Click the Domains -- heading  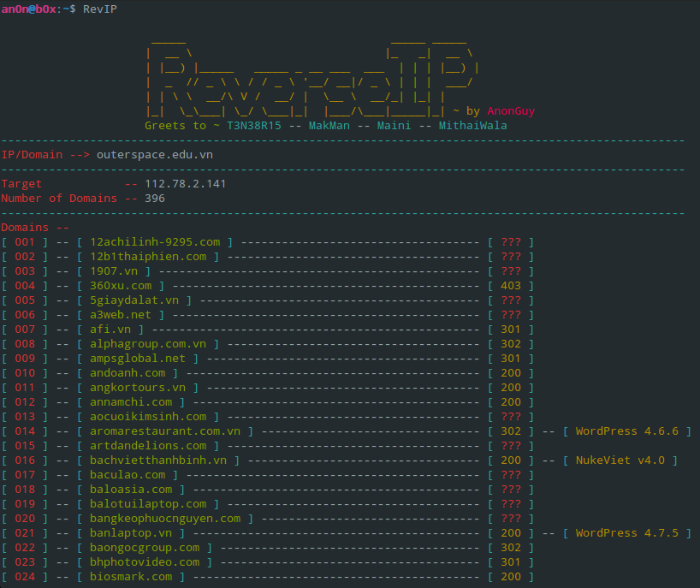(x=35, y=228)
